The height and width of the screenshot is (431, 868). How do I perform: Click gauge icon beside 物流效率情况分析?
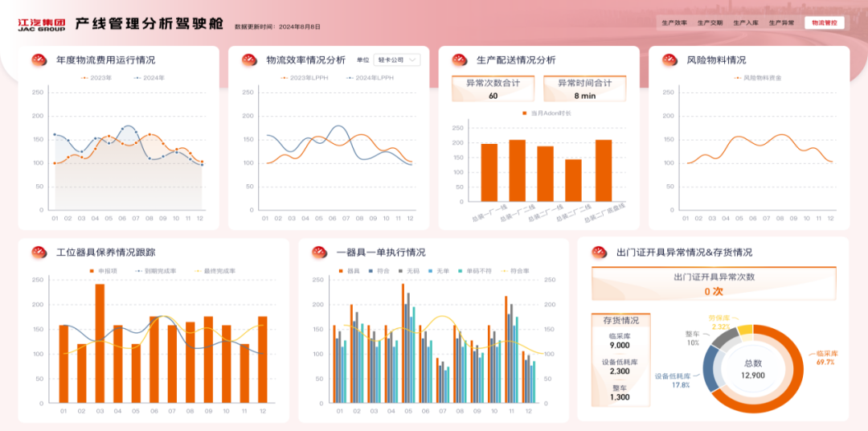248,60
